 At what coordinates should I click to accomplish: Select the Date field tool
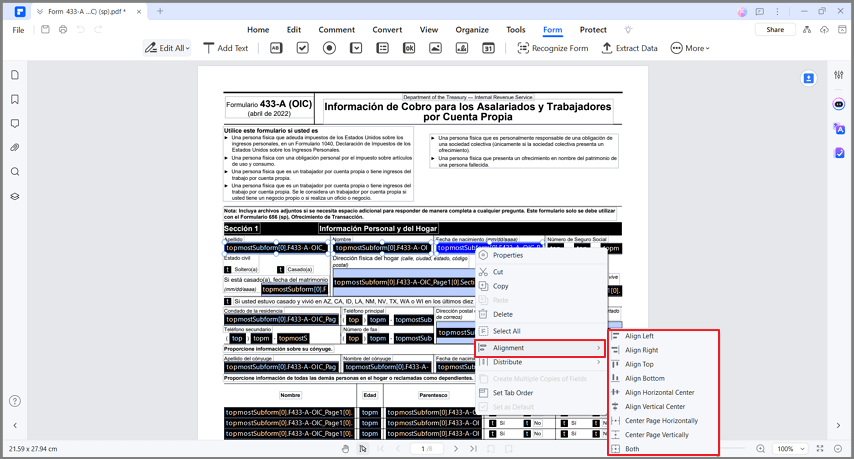[x=489, y=48]
